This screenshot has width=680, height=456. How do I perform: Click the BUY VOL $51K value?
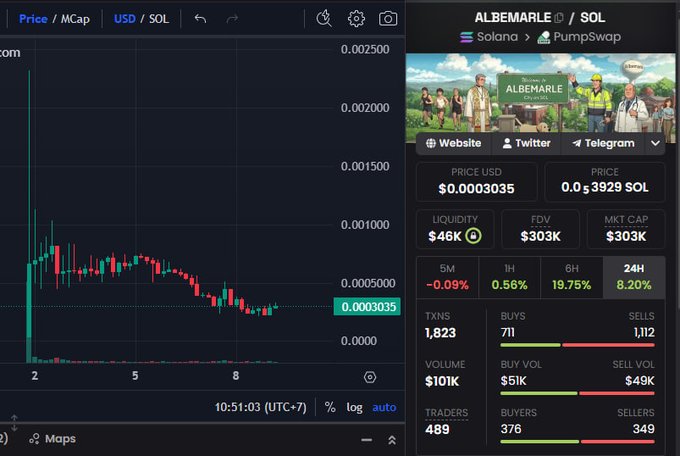[513, 381]
